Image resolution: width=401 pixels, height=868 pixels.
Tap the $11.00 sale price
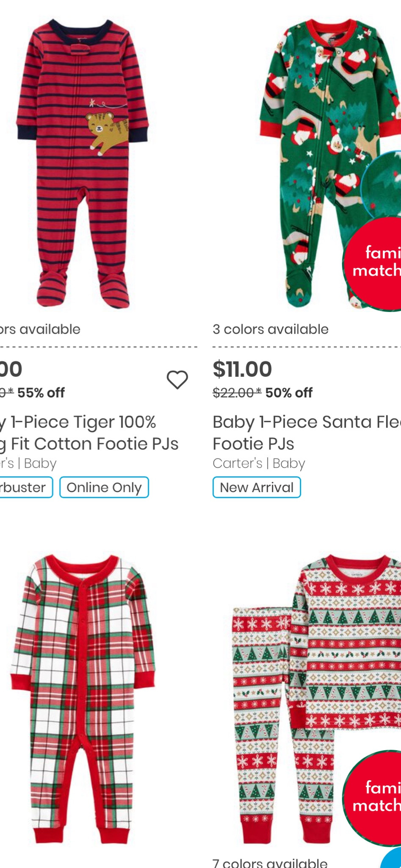(x=242, y=369)
